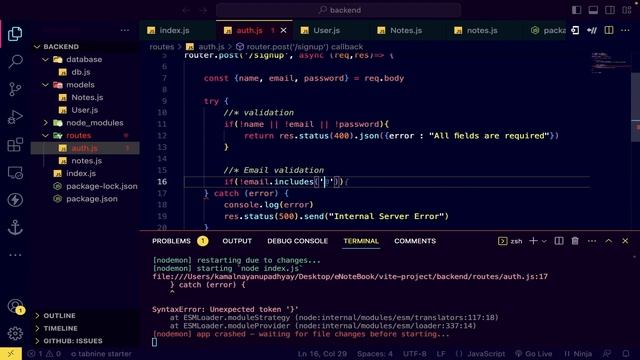
Task: Open the Explorer view in activity bar
Action: (15, 33)
